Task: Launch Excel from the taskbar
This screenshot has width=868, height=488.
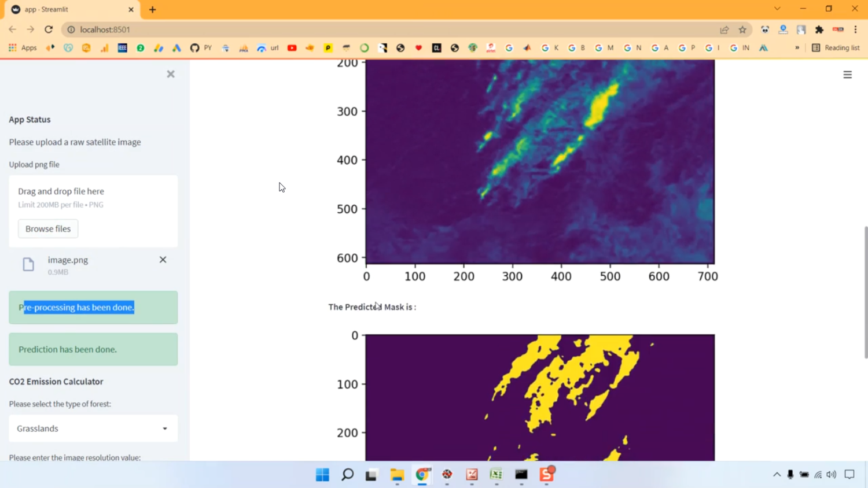Action: (495, 475)
